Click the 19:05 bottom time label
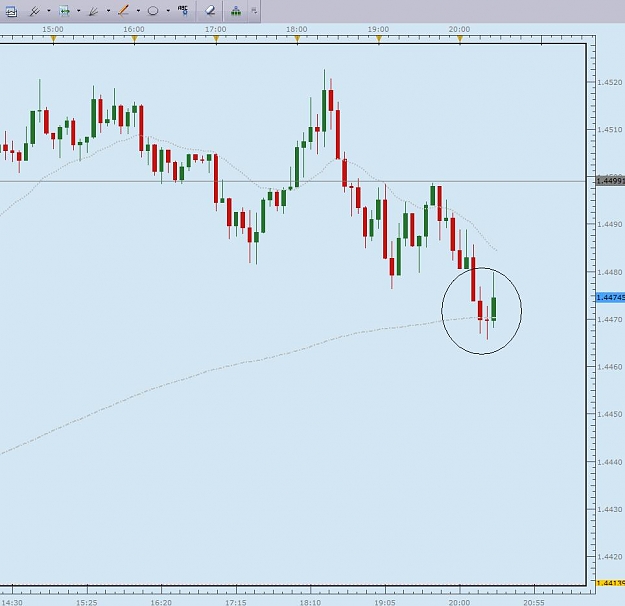 pyautogui.click(x=385, y=602)
